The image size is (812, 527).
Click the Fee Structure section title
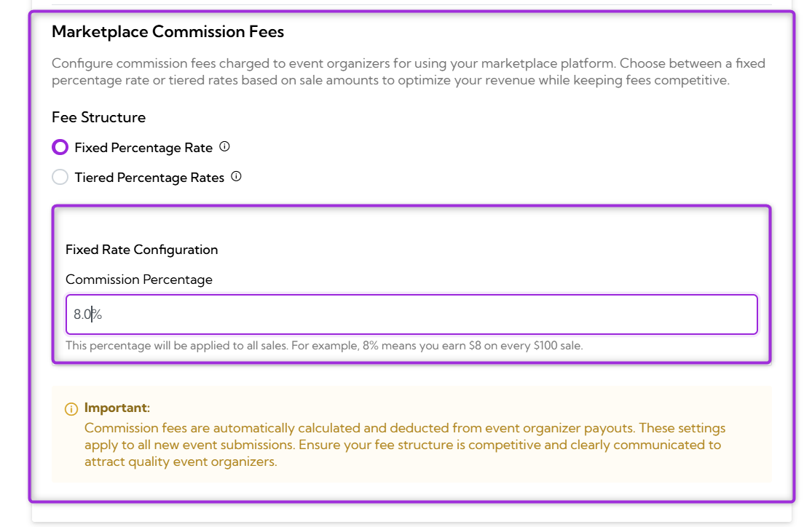(98, 117)
